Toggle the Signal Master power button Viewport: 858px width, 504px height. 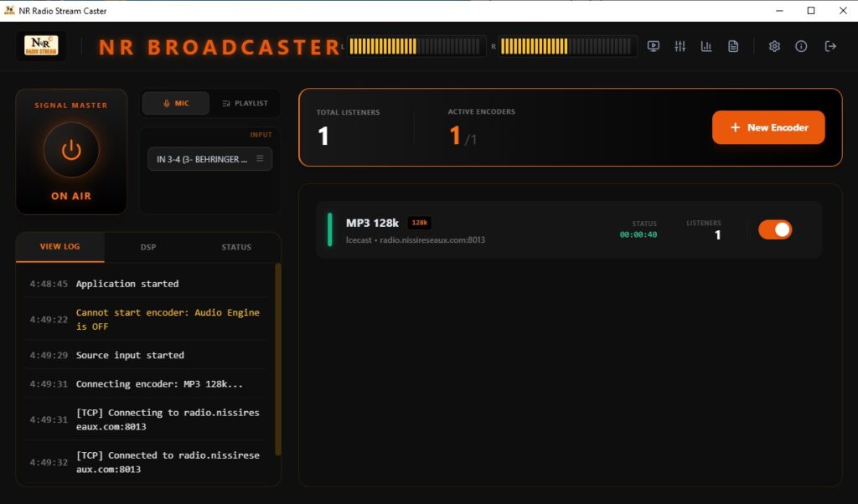(x=71, y=151)
